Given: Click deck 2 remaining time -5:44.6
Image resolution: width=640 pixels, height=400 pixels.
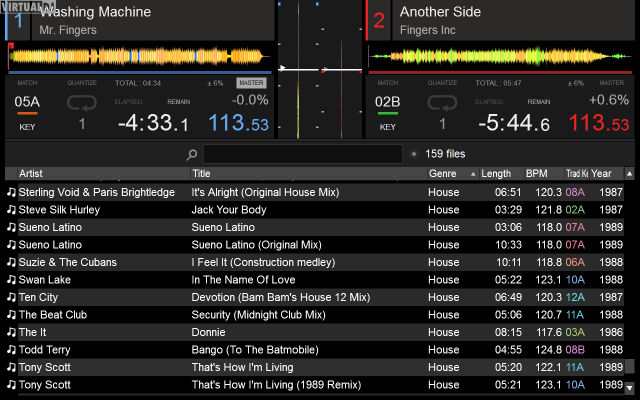Looking at the screenshot, I should (x=514, y=123).
